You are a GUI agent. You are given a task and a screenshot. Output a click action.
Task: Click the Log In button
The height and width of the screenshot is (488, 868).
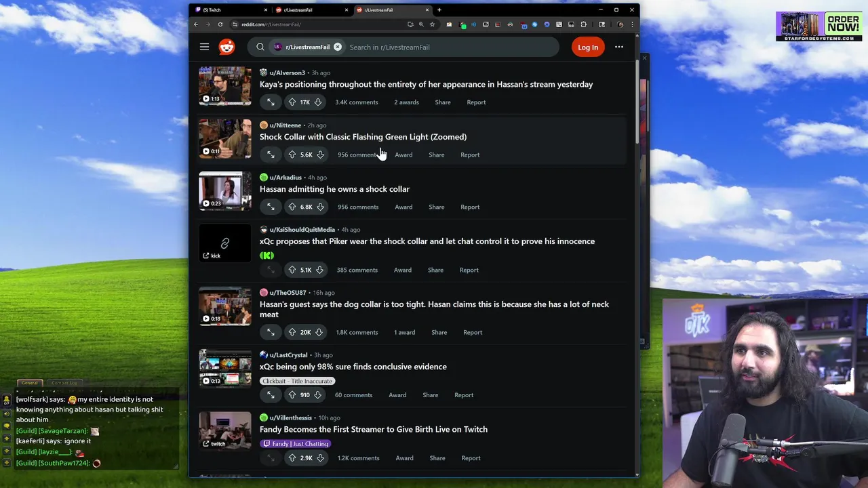click(588, 47)
